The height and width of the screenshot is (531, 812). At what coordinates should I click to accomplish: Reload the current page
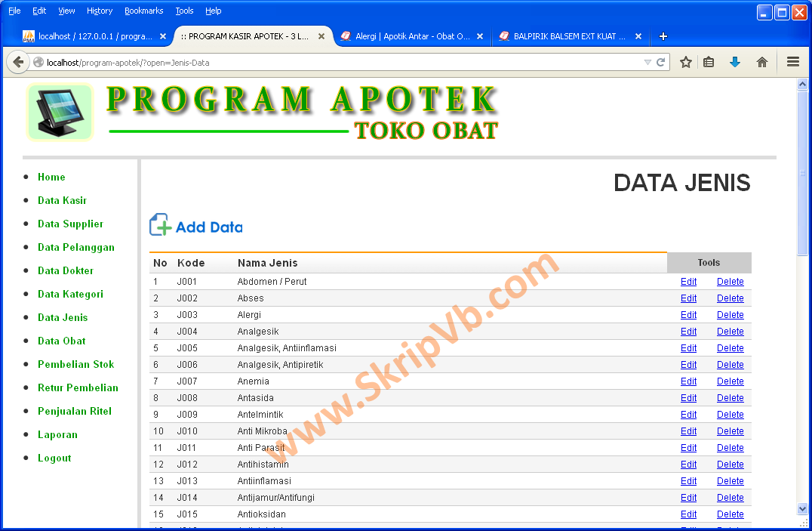(x=659, y=62)
